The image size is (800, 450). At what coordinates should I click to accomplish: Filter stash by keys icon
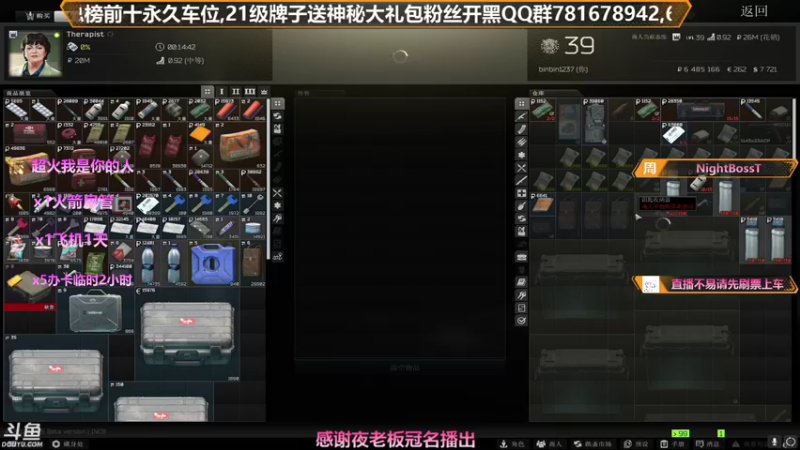pos(521,295)
